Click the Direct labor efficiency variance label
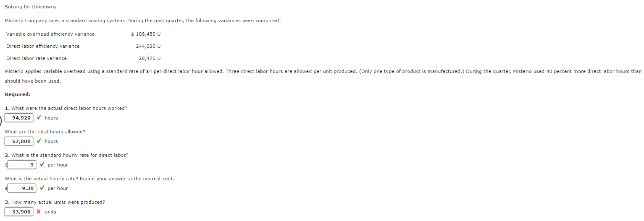Viewport: 644px width, 221px height. [x=43, y=46]
